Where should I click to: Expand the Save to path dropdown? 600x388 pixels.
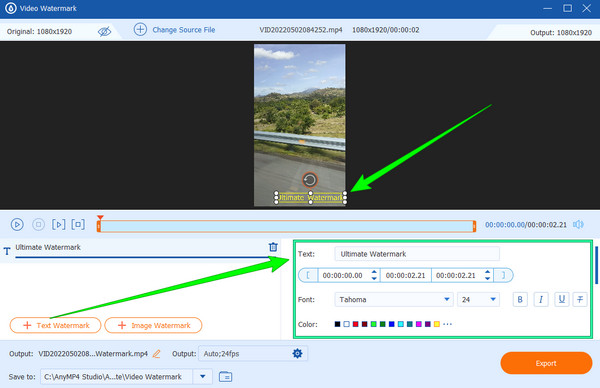[203, 377]
